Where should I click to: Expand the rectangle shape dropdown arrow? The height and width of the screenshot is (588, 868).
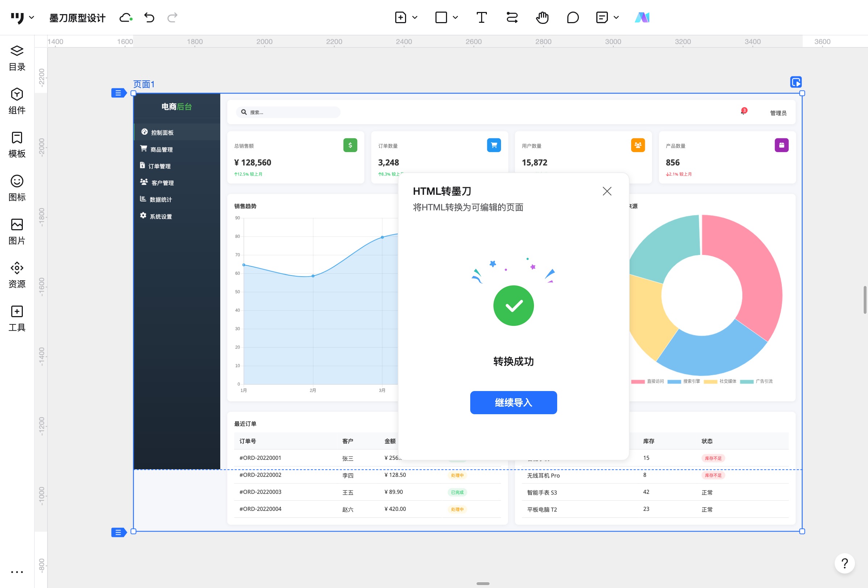click(x=455, y=17)
